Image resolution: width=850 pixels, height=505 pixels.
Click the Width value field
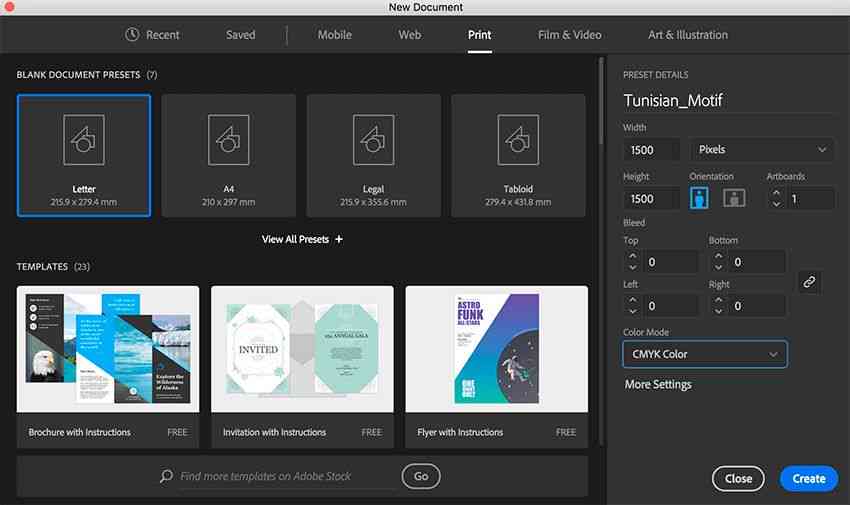[x=651, y=150]
